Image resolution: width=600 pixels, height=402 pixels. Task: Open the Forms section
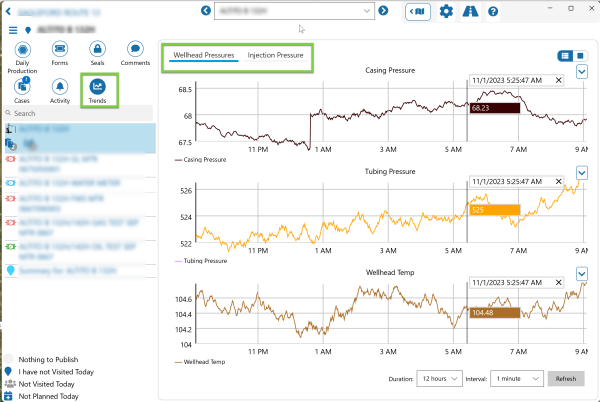pos(59,49)
